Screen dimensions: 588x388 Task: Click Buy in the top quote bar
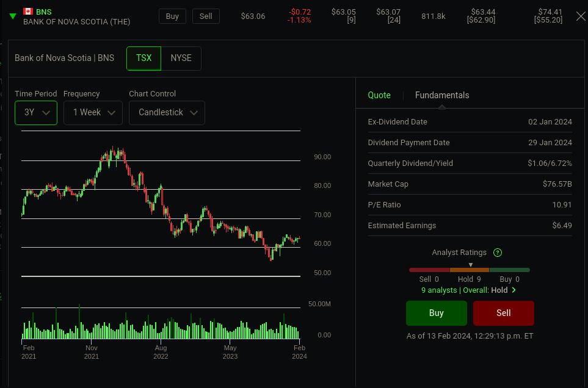click(x=172, y=16)
